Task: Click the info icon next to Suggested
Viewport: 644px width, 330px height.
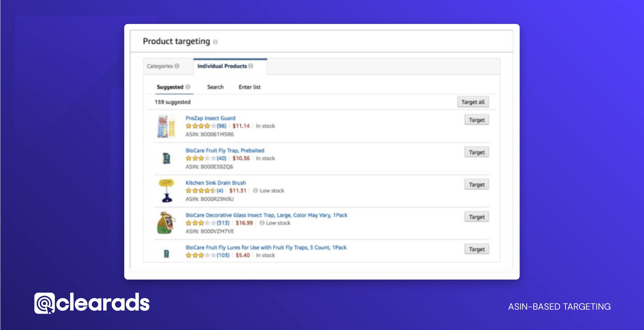Action: click(188, 87)
